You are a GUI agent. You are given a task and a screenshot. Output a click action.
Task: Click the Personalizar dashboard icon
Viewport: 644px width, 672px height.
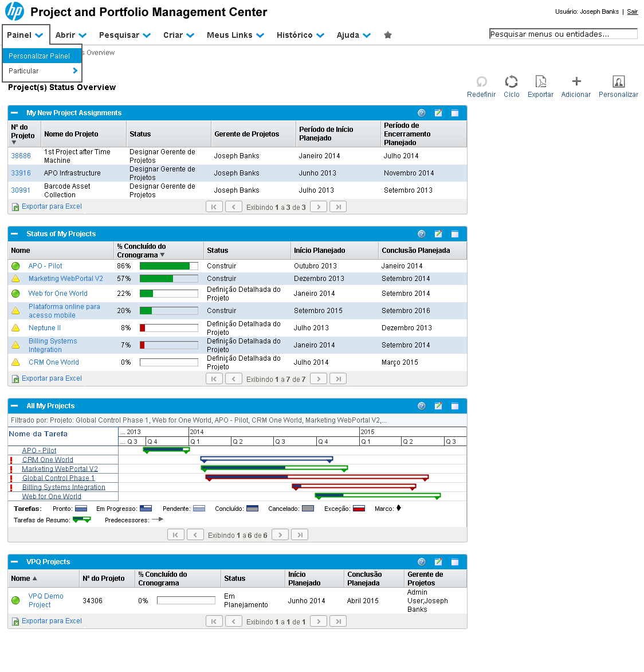pos(618,82)
